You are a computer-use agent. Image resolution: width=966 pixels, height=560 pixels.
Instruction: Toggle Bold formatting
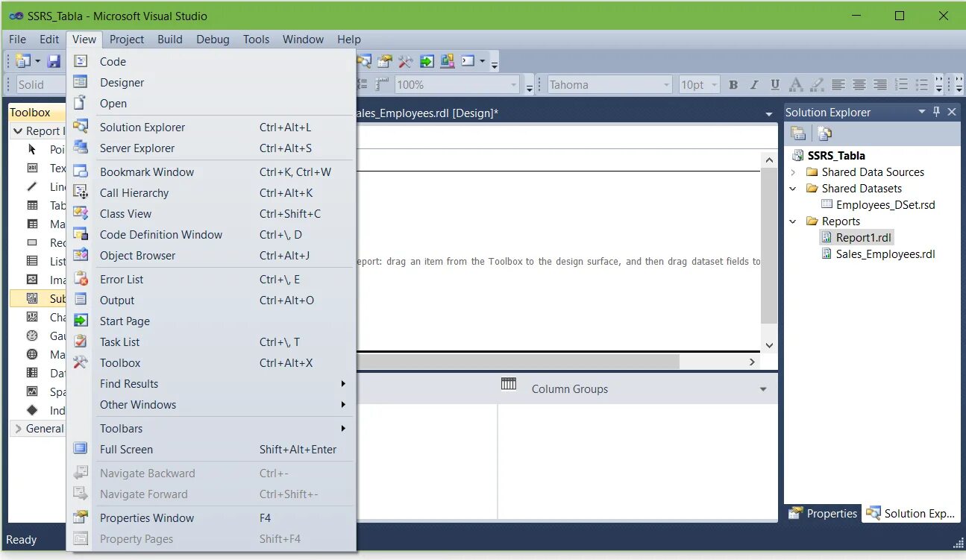point(733,85)
